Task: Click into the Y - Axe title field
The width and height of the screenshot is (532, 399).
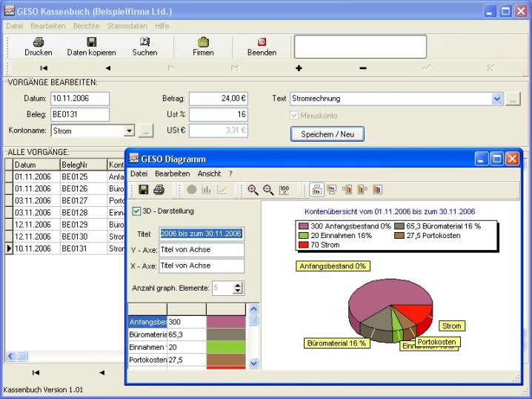Action: click(x=202, y=250)
